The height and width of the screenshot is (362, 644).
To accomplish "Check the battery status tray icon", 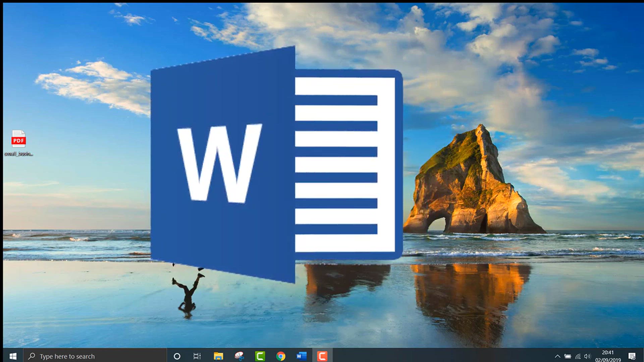I will (568, 356).
